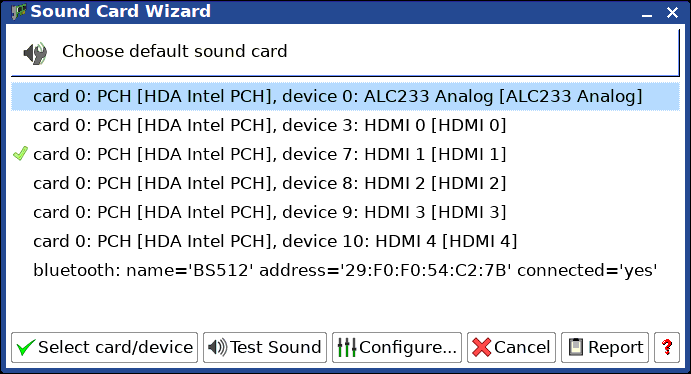Pick the HDMI 2 device 8 entry
691x374 pixels.
point(345,183)
